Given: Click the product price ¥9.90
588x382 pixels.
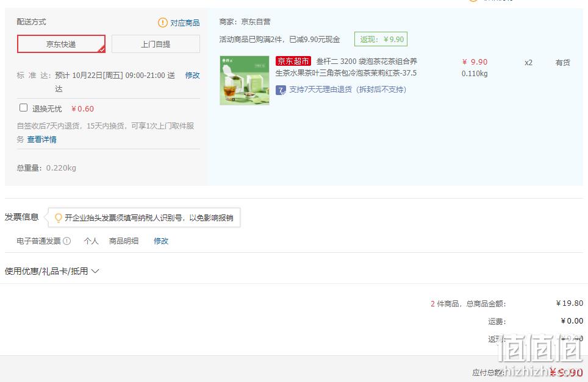Looking at the screenshot, I should (475, 62).
